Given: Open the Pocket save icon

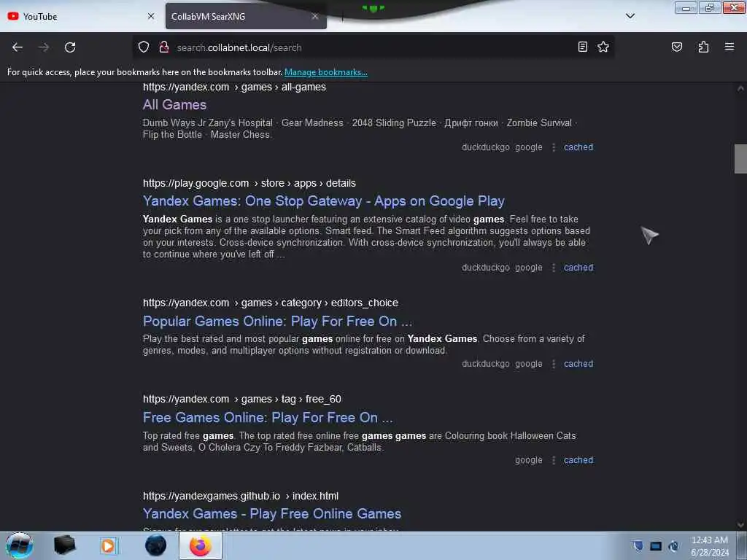Looking at the screenshot, I should pyautogui.click(x=676, y=47).
